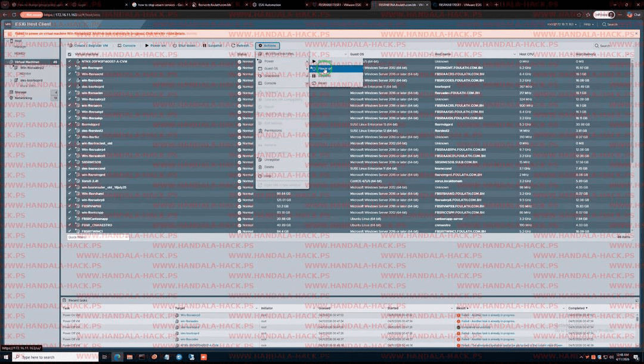The image size is (644, 364).
Task: Uncheck the NTNX-20FM3F140057-A-CVM row checkbox
Action: click(69, 61)
